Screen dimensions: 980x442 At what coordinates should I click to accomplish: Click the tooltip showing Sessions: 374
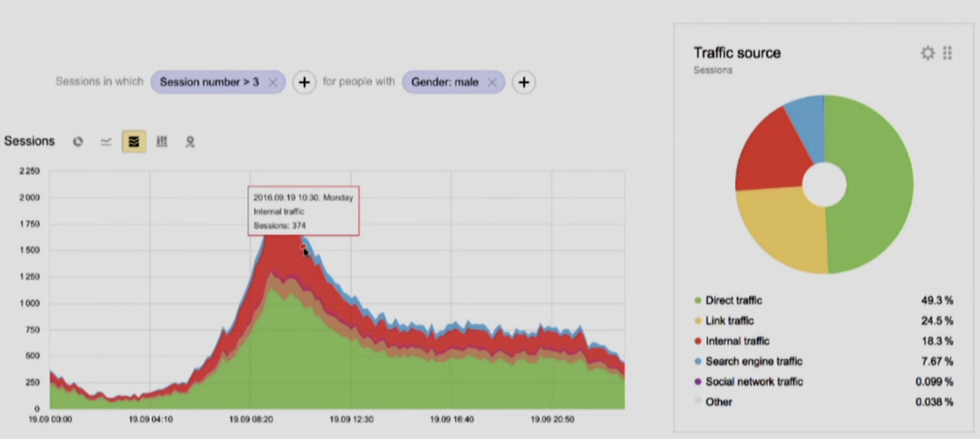(x=302, y=210)
